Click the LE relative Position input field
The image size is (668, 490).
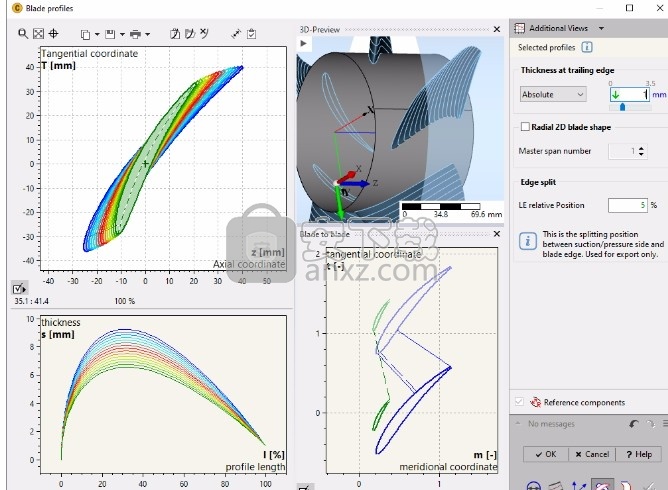pos(628,205)
